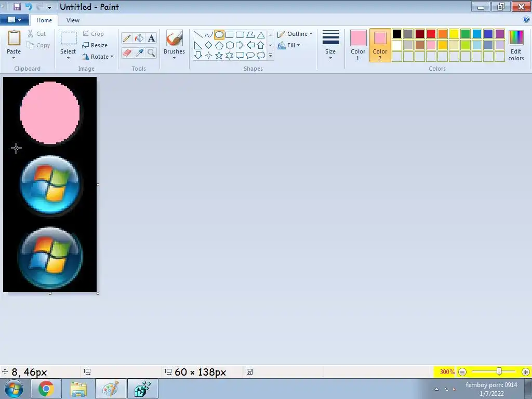Open the Rotate dropdown
The width and height of the screenshot is (532, 399).
coord(98,57)
